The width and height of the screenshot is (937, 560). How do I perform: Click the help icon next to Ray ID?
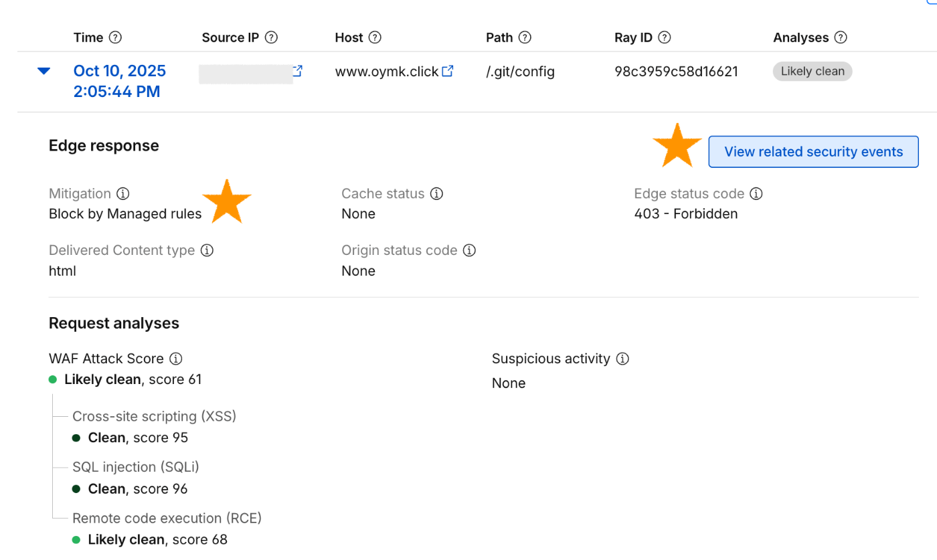tap(665, 37)
